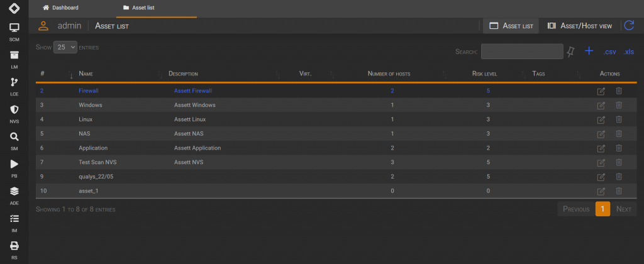The image size is (644, 264).
Task: Click the Assett Firewall description
Action: pos(193,91)
